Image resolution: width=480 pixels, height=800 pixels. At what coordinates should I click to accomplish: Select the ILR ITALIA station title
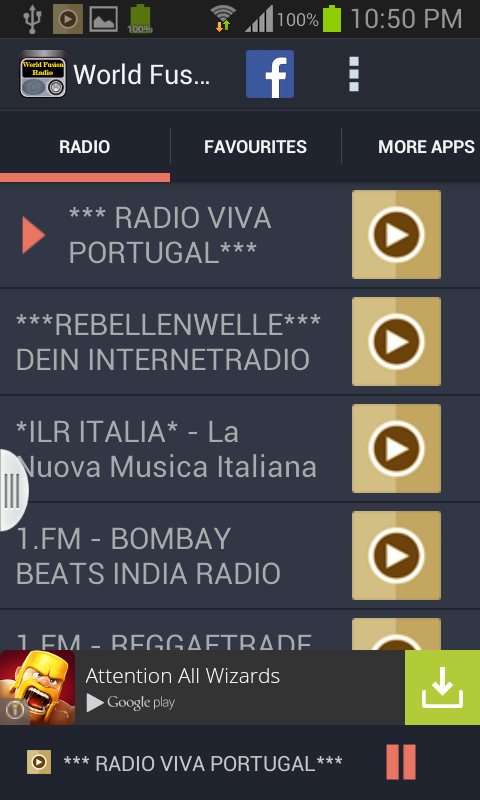pos(166,449)
